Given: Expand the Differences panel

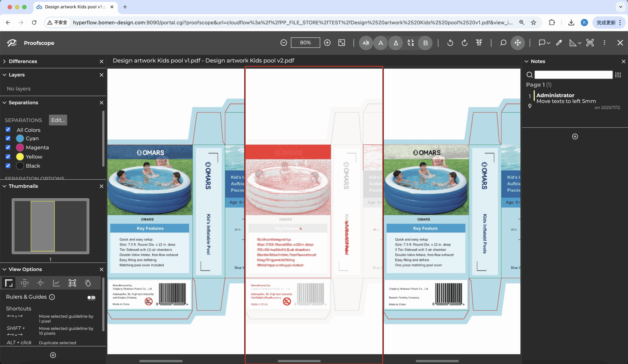Looking at the screenshot, I should point(4,61).
